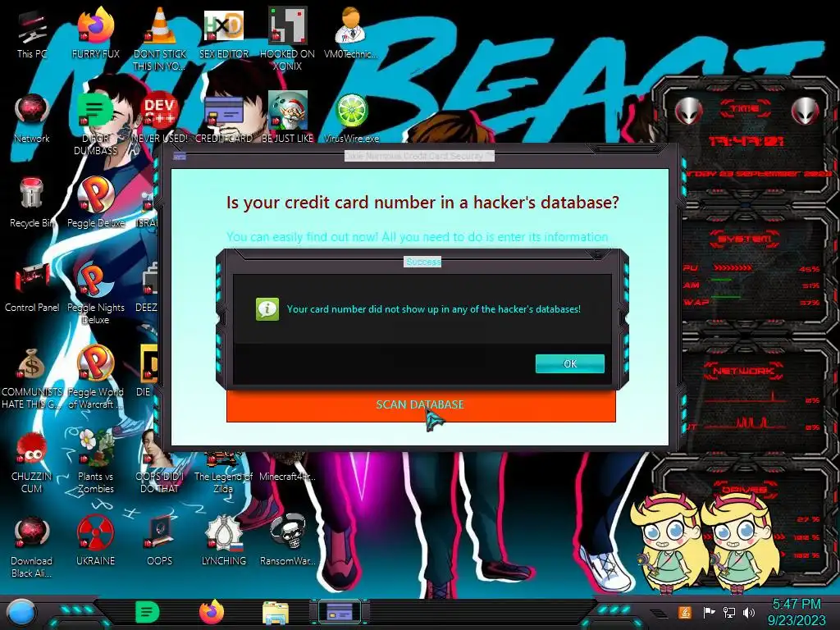This screenshot has width=840, height=630.
Task: Select the Peggle Deluxe shortcut
Action: click(95, 203)
